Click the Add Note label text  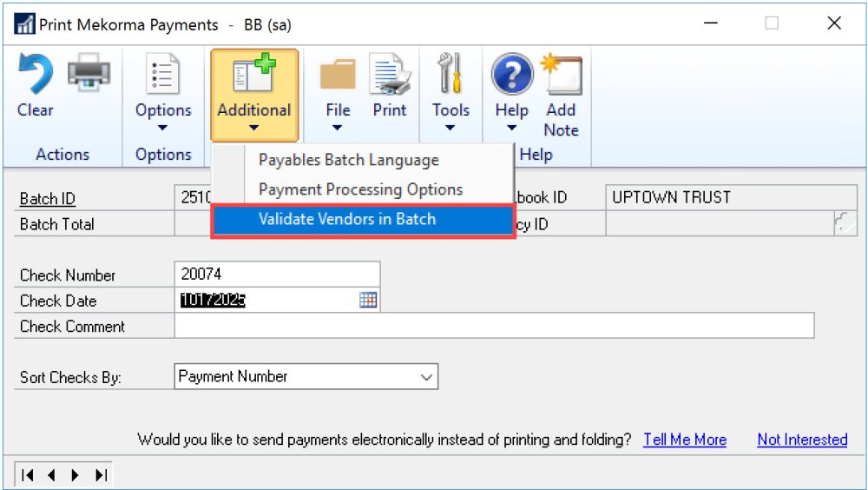pos(562,120)
